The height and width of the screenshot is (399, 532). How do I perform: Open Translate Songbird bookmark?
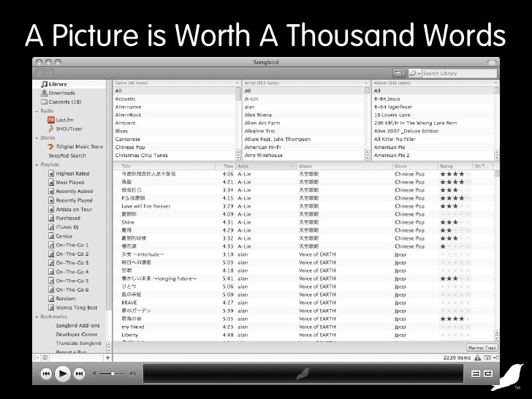tap(78, 343)
